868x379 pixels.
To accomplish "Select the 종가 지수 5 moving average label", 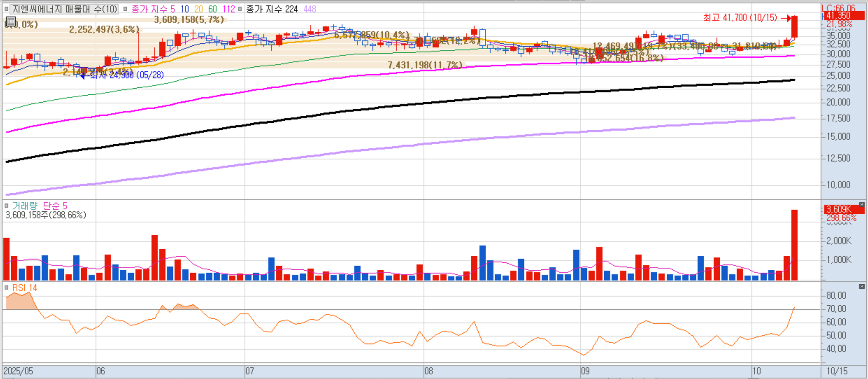I will 153,9.
